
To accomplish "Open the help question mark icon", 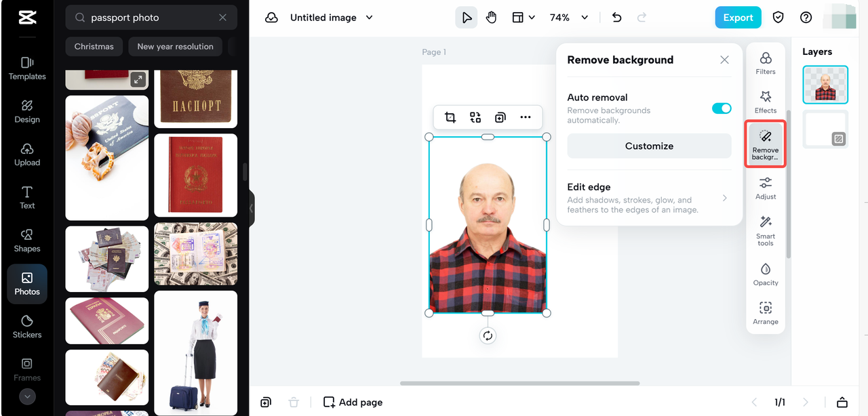I will 806,18.
